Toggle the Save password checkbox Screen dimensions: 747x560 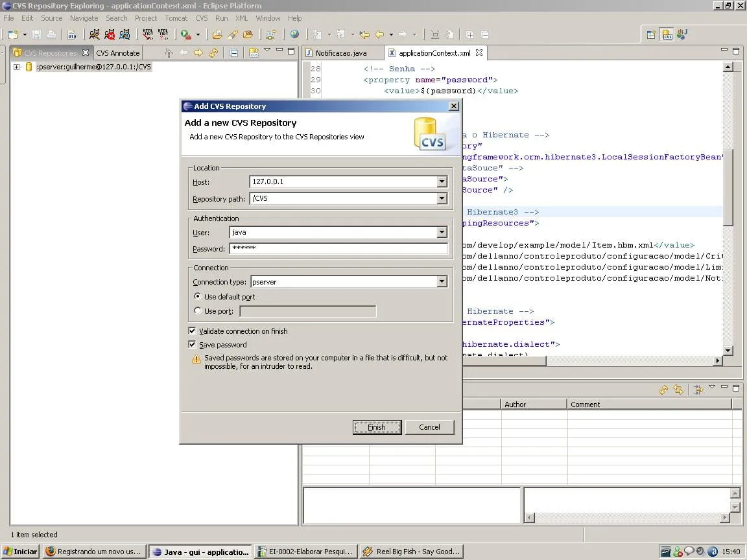tap(192, 345)
